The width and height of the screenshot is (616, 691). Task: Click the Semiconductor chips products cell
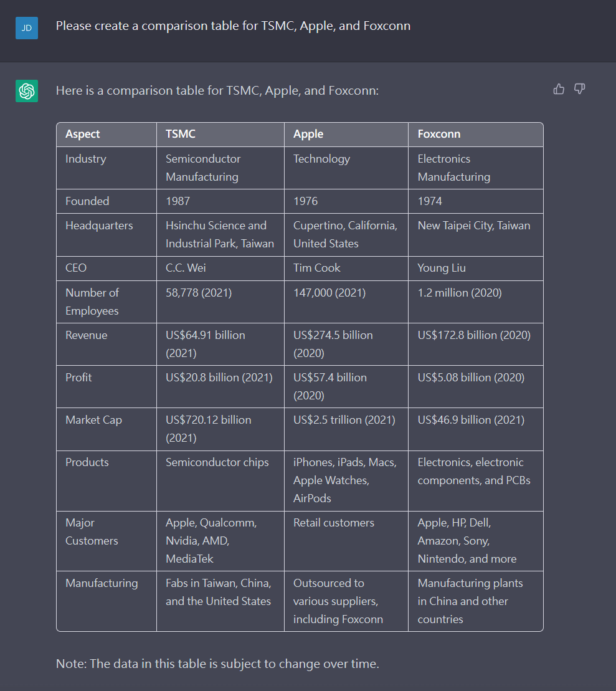[220, 481]
